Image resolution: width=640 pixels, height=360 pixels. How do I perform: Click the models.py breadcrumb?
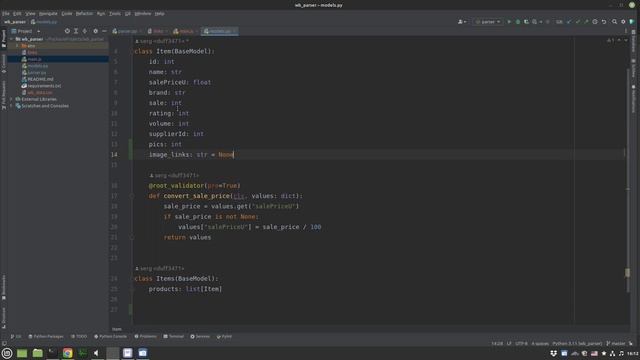[44, 22]
